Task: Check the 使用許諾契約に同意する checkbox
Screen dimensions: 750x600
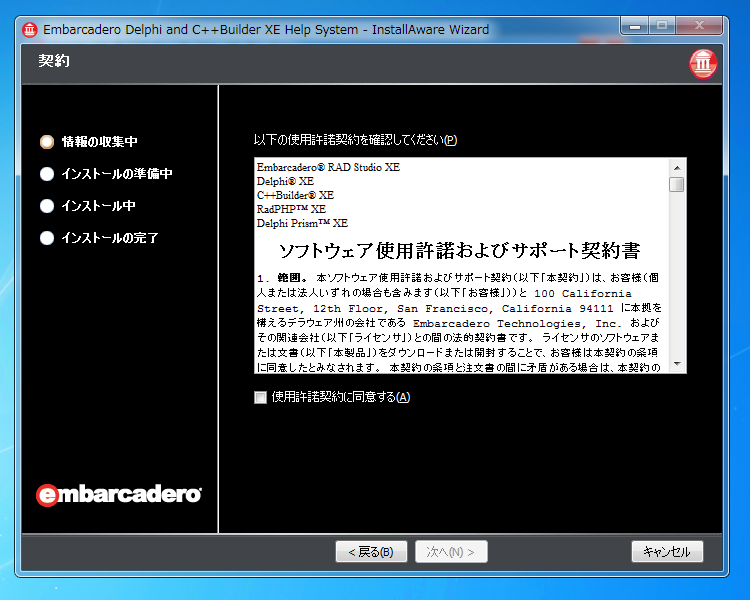Action: [x=260, y=398]
